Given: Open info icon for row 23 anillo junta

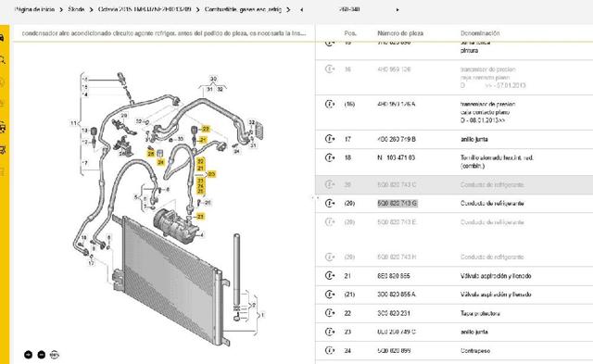Looking at the screenshot, I should (330, 332).
